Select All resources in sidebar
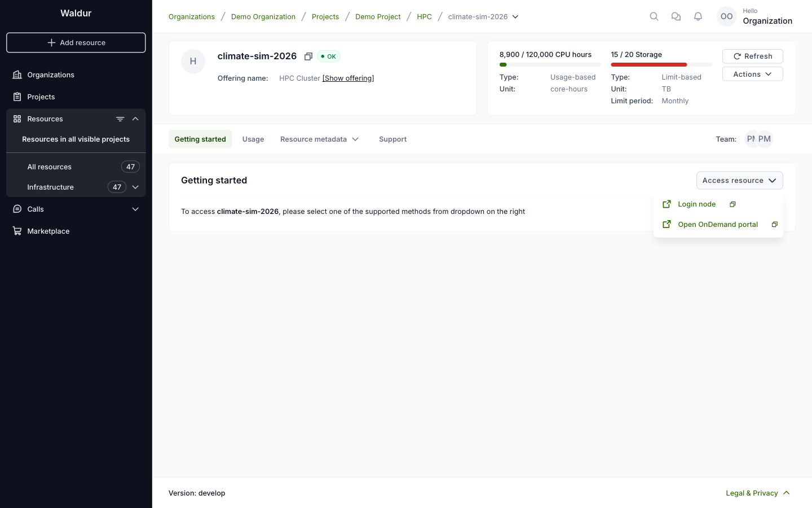The width and height of the screenshot is (812, 508). (x=76, y=167)
